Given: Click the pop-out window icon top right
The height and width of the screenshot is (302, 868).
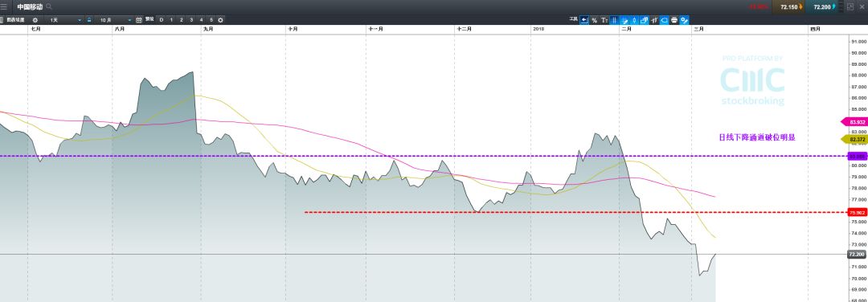Looking at the screenshot, I should click(x=850, y=6).
